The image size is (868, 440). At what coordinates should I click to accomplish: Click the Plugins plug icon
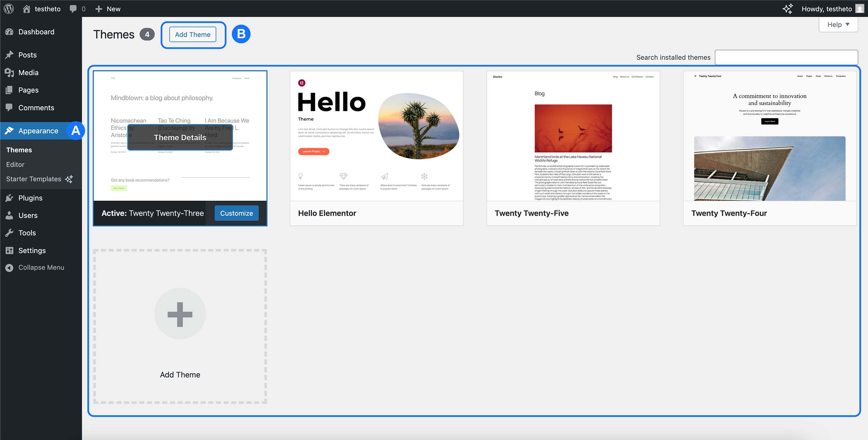click(x=10, y=198)
